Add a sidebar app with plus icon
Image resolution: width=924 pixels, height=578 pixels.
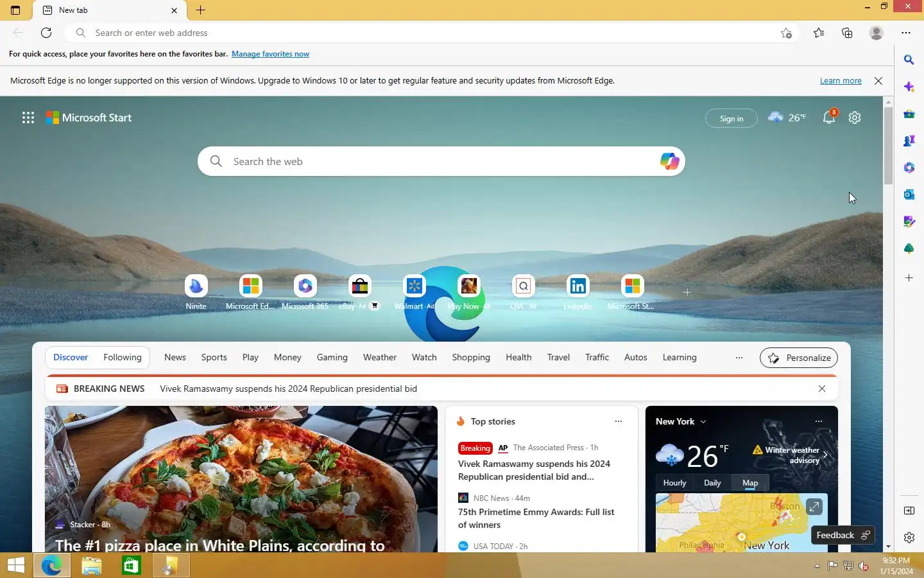(x=909, y=278)
